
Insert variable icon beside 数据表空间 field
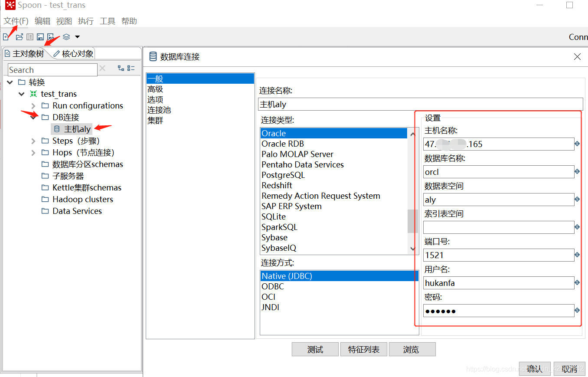click(577, 199)
